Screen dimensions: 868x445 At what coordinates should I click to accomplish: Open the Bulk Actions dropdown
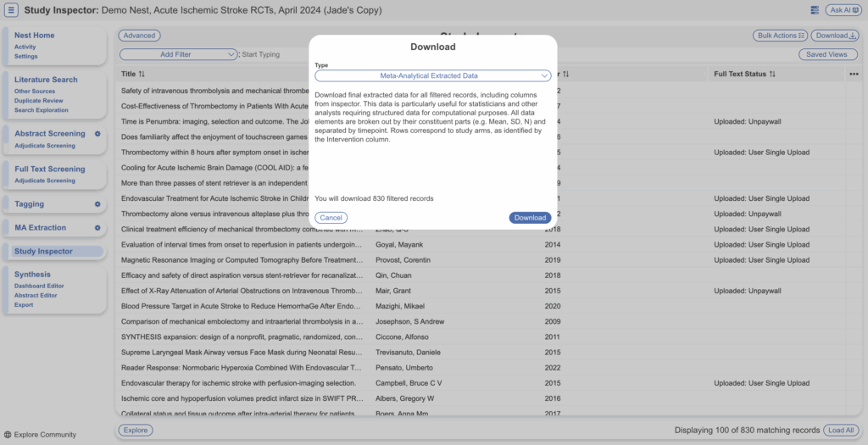[x=780, y=36]
